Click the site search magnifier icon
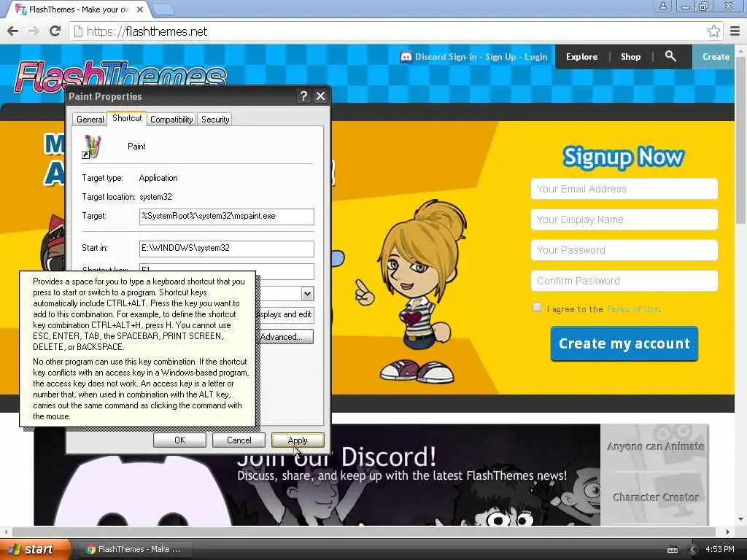The image size is (747, 560). [x=670, y=56]
